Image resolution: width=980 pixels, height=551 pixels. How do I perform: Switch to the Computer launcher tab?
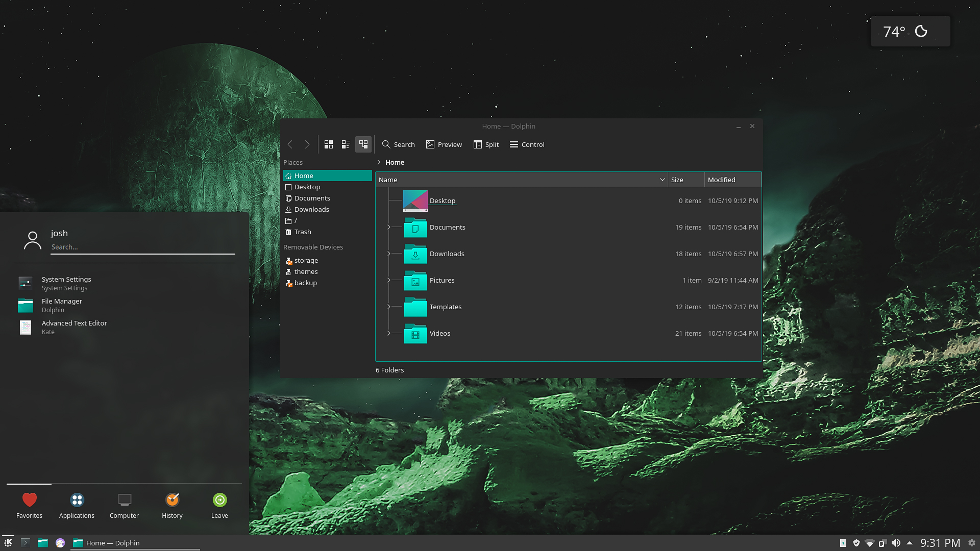tap(124, 506)
